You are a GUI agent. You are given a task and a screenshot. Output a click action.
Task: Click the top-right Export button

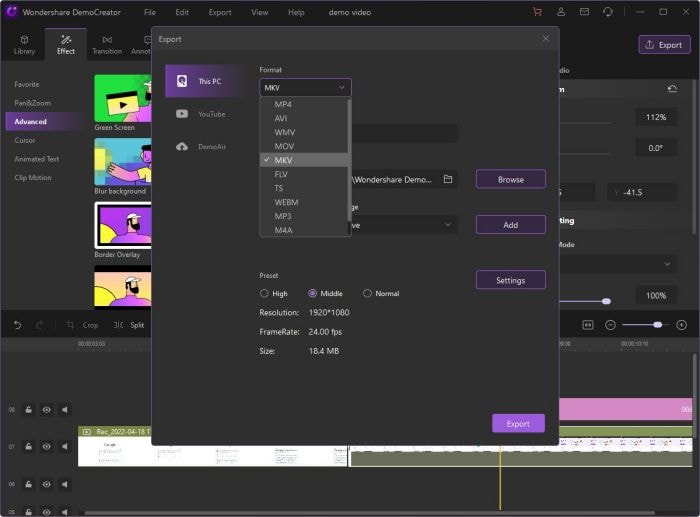(664, 45)
